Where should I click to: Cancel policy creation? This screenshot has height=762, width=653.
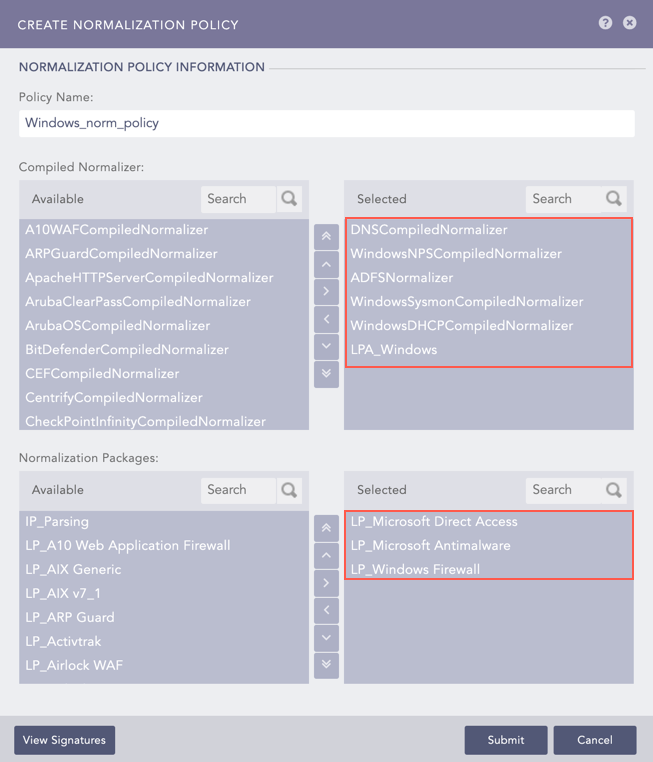point(594,740)
